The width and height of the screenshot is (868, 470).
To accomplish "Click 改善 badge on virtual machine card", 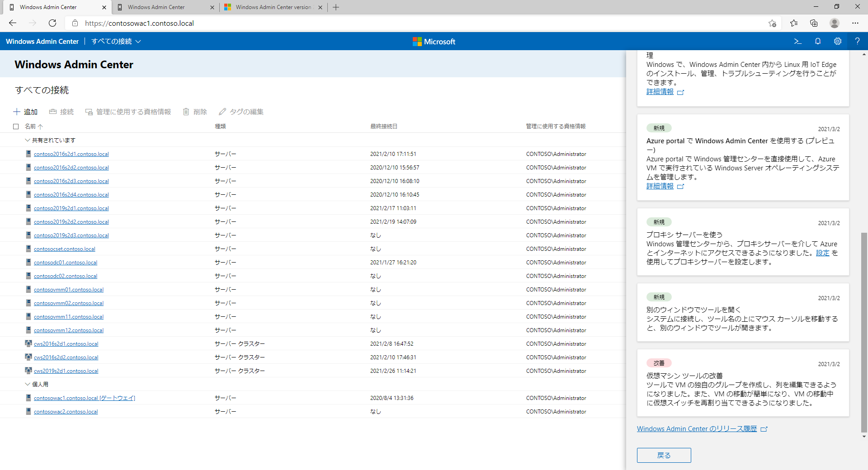I will point(659,363).
